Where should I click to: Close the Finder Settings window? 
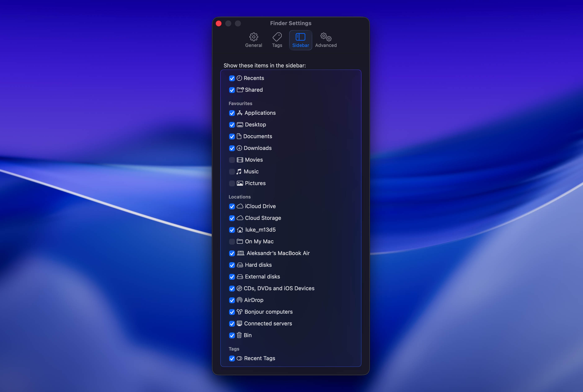218,23
